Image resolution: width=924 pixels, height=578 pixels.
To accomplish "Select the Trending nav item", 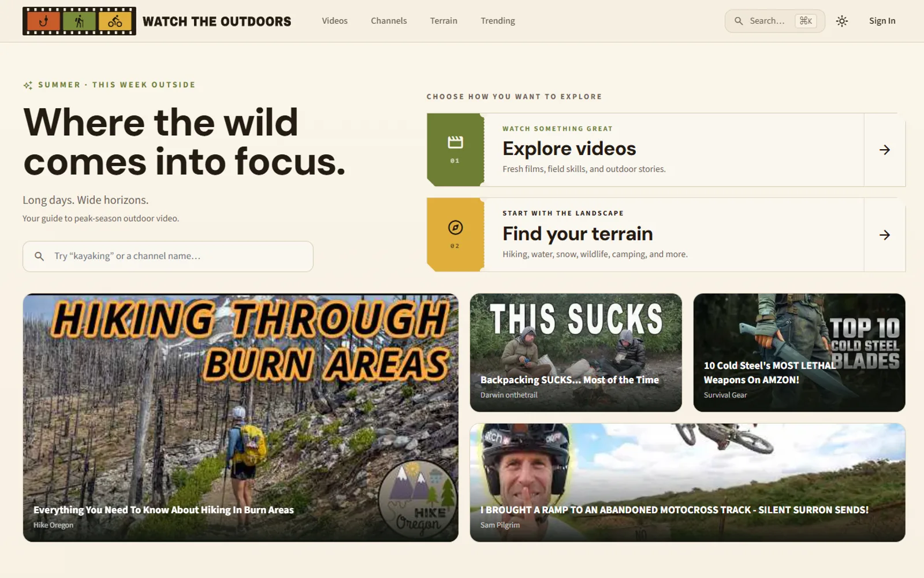I will (498, 21).
